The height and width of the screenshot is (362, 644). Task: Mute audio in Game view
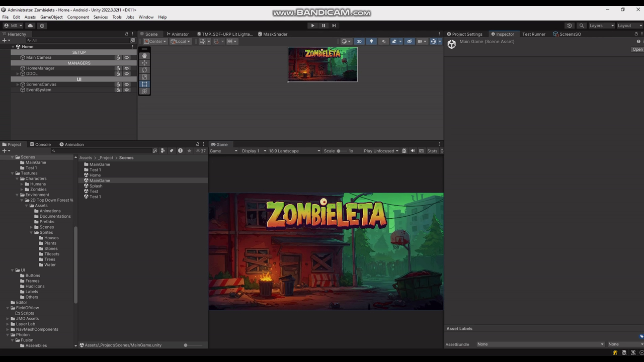click(x=413, y=151)
